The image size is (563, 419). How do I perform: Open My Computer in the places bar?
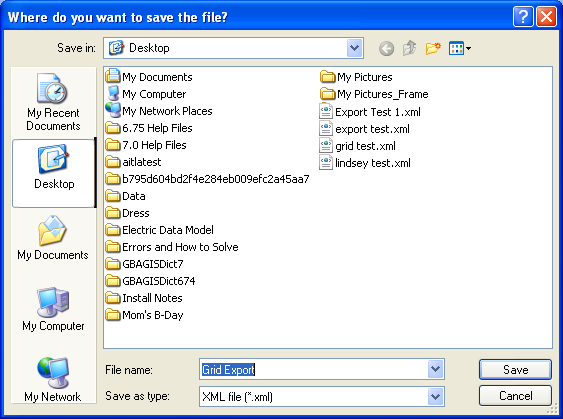[x=53, y=309]
